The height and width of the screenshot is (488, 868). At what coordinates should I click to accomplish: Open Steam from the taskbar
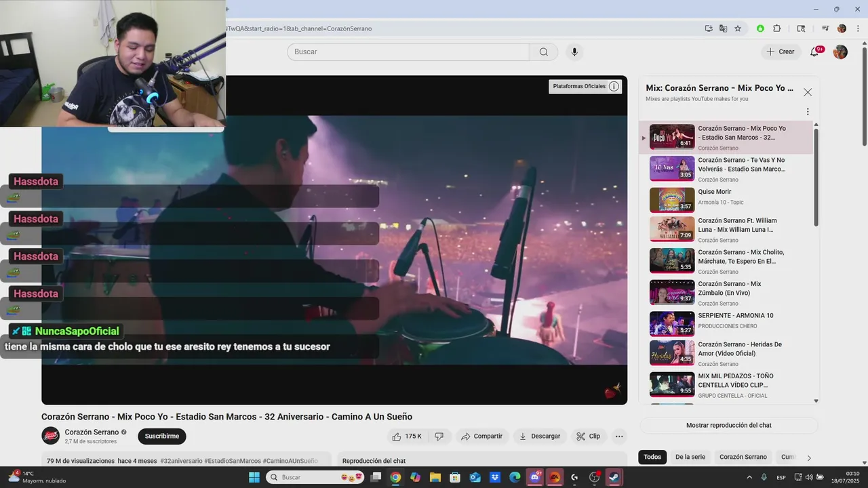(614, 477)
